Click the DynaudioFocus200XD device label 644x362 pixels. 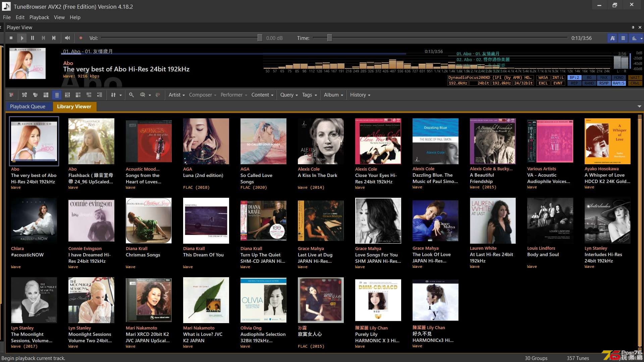pos(490,77)
